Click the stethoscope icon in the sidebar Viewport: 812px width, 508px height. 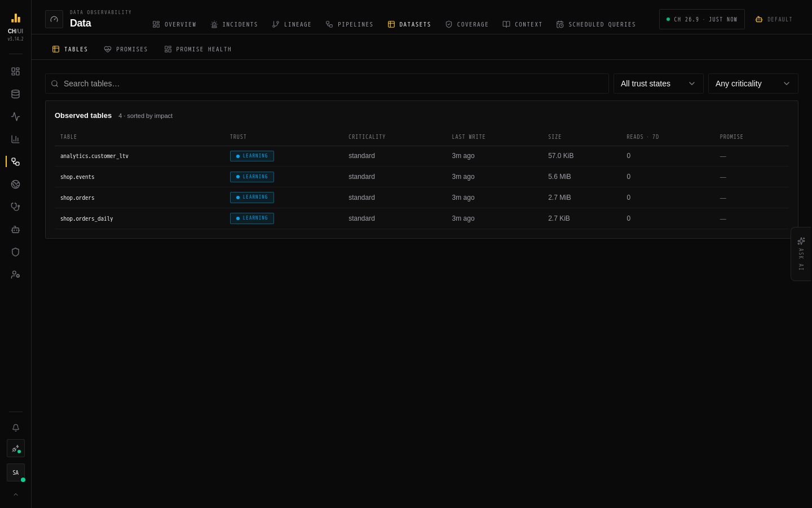point(15,207)
